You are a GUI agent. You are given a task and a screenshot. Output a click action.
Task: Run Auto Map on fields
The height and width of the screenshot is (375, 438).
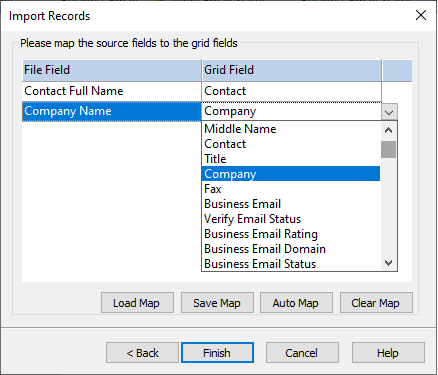[x=296, y=303]
